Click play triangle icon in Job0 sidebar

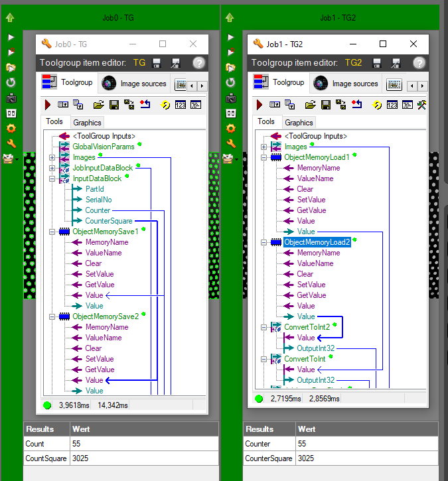[x=11, y=37]
